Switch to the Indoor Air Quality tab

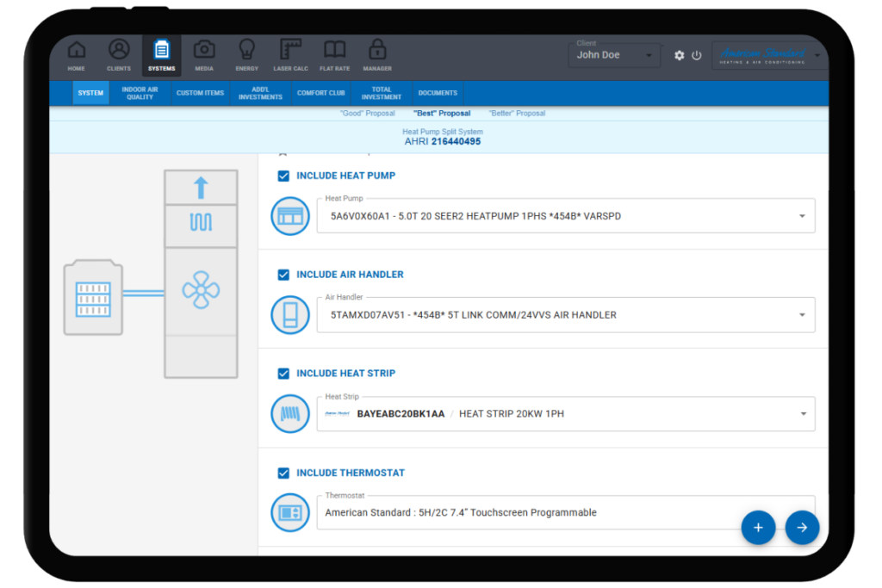(140, 93)
